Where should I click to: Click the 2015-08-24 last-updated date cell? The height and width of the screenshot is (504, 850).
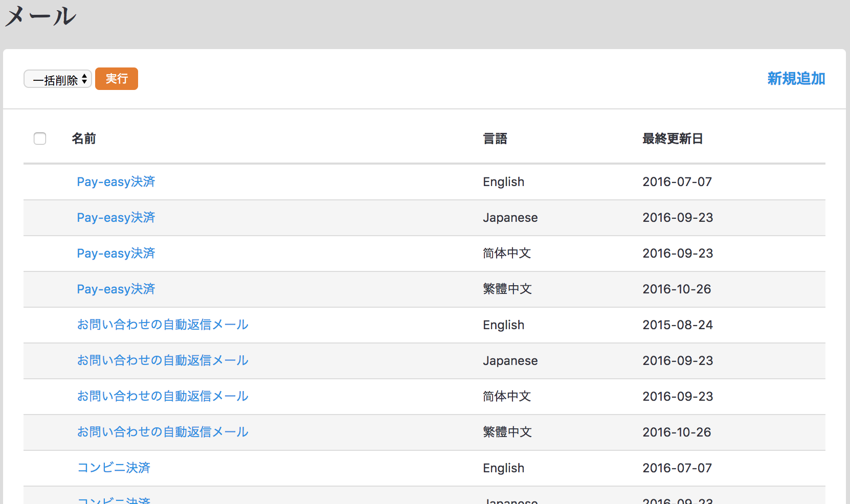[x=677, y=325]
